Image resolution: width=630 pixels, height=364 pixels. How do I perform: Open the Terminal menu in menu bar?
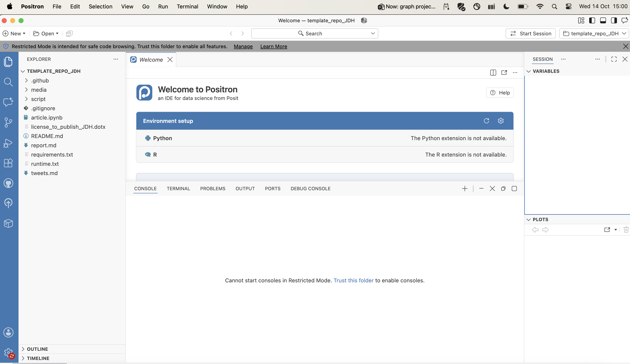[x=187, y=7]
